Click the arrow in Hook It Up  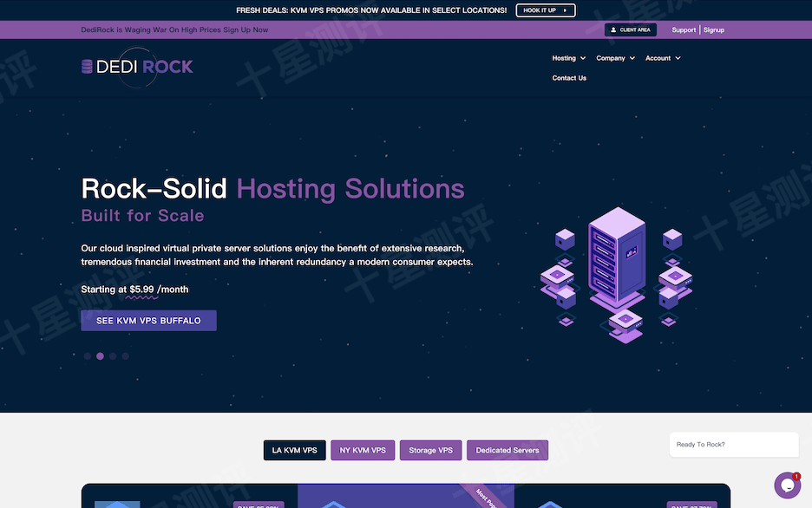(566, 10)
